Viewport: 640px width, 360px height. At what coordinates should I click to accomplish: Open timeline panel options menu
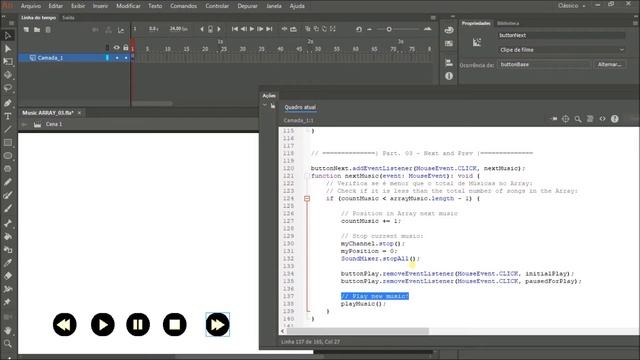[x=433, y=18]
